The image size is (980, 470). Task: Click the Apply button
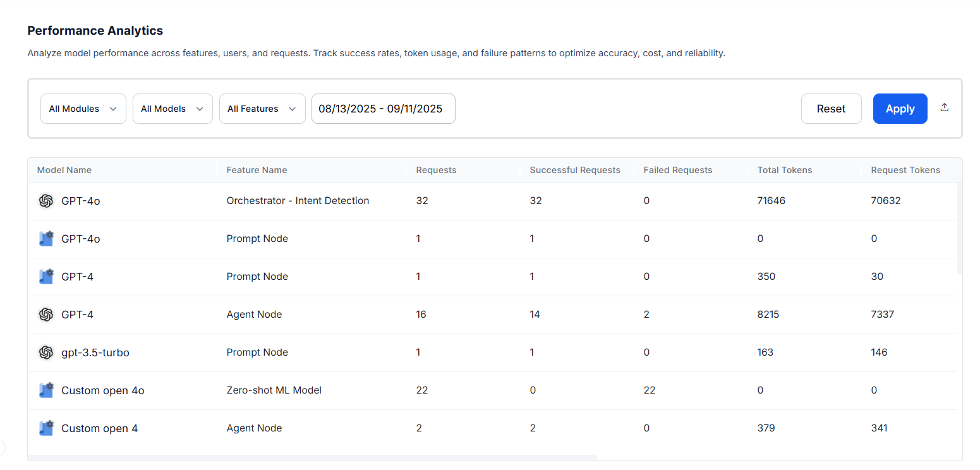pyautogui.click(x=900, y=108)
